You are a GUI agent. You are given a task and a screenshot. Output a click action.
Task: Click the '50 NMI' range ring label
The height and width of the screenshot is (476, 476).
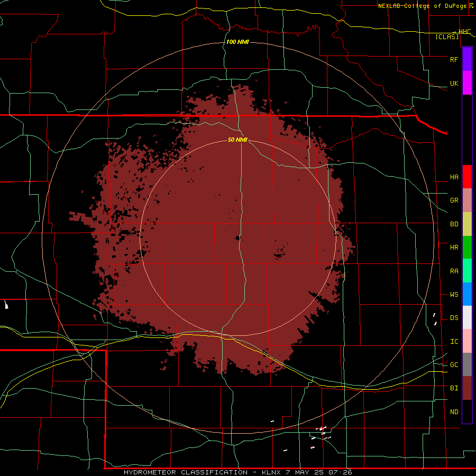237,140
